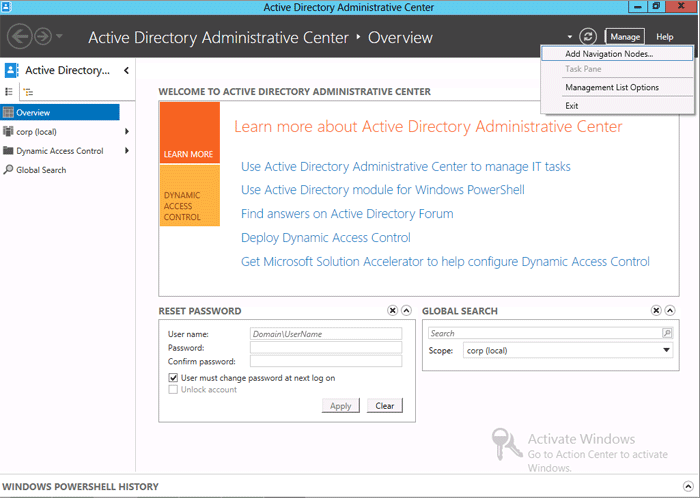This screenshot has width=700, height=499.
Task: Click the Forward navigation arrow
Action: (44, 37)
